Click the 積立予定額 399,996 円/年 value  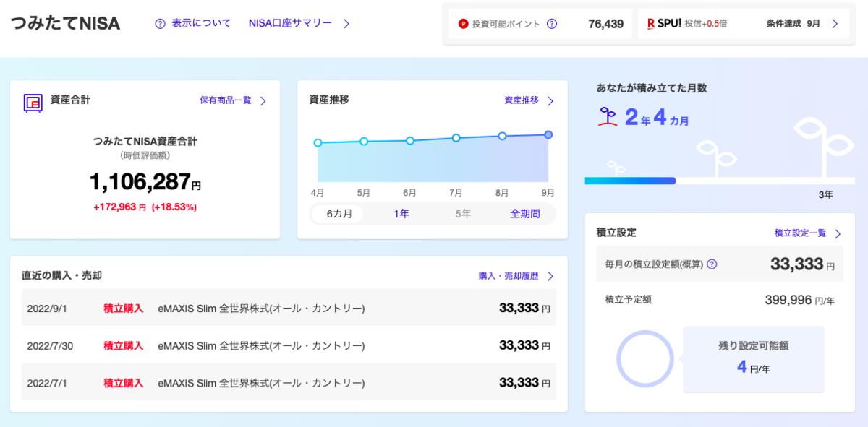800,300
